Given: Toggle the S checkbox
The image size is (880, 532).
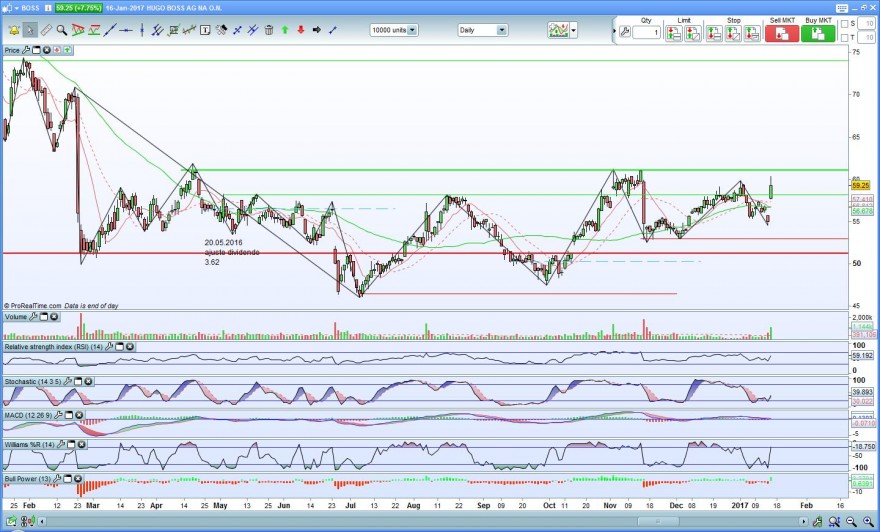Looking at the screenshot, I should [845, 24].
